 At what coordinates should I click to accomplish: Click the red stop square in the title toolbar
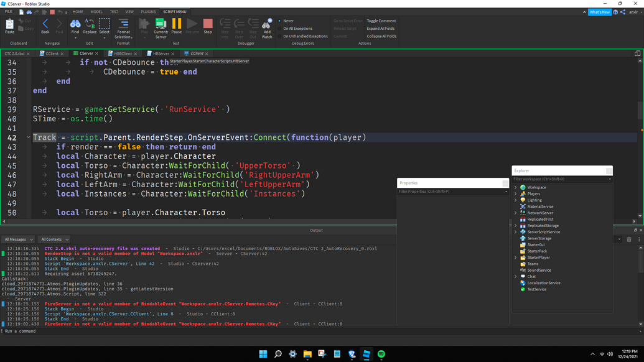[x=52, y=12]
